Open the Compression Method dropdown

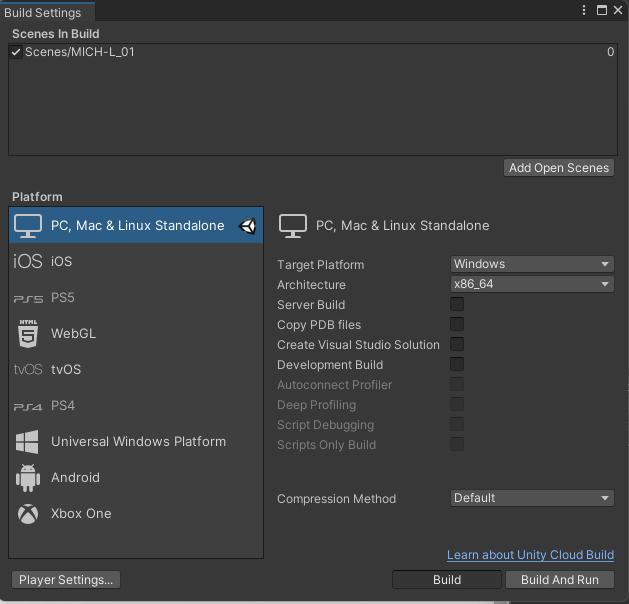532,498
